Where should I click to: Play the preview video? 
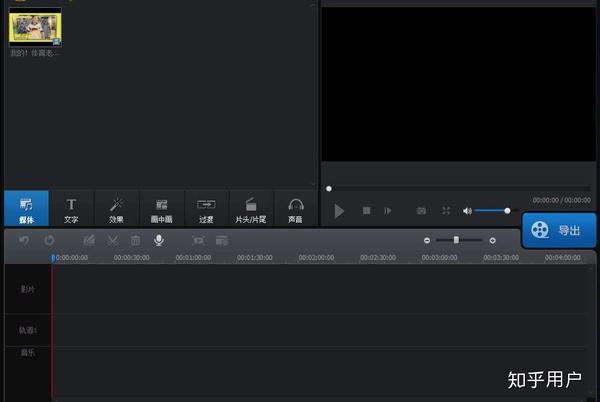click(x=339, y=211)
